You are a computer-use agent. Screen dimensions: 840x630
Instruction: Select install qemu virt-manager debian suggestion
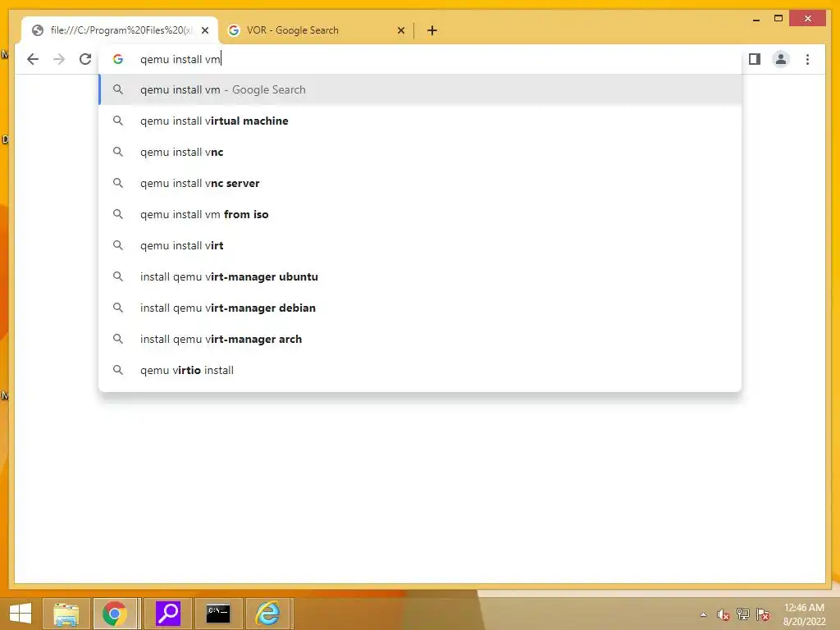point(421,308)
